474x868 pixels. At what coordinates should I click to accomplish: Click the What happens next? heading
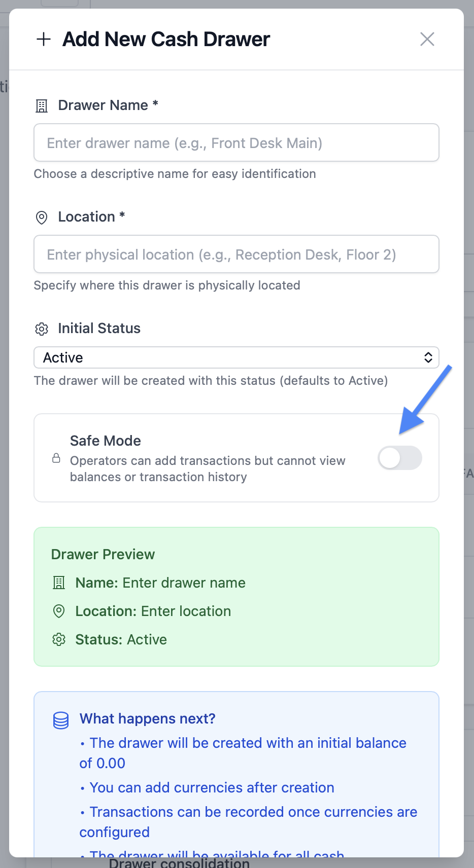pos(147,718)
